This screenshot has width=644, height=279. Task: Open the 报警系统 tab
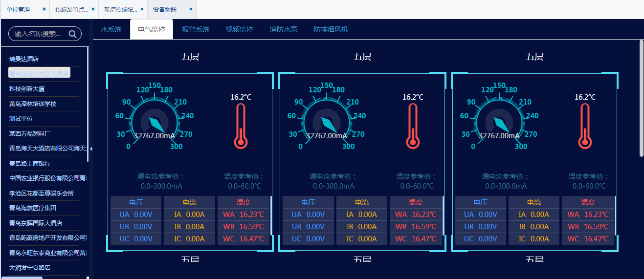click(x=196, y=29)
